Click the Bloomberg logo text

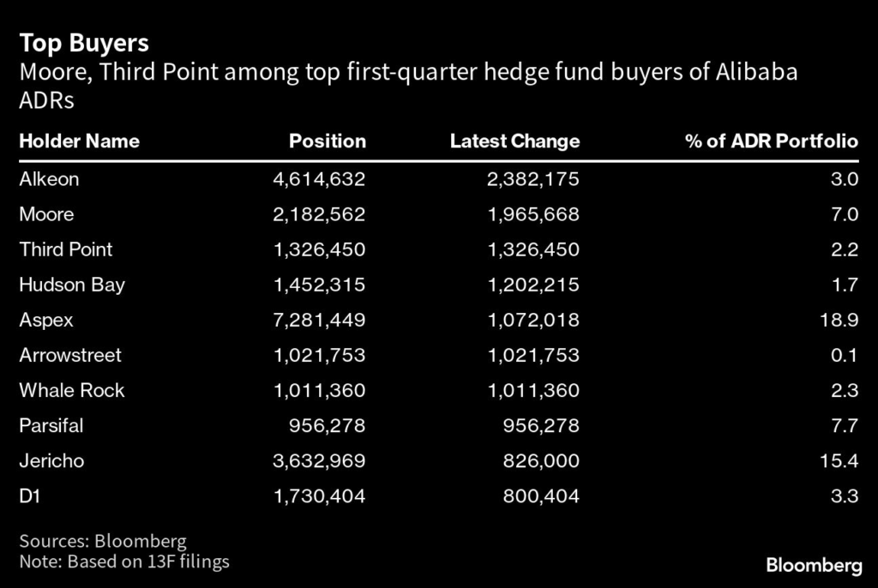click(813, 566)
